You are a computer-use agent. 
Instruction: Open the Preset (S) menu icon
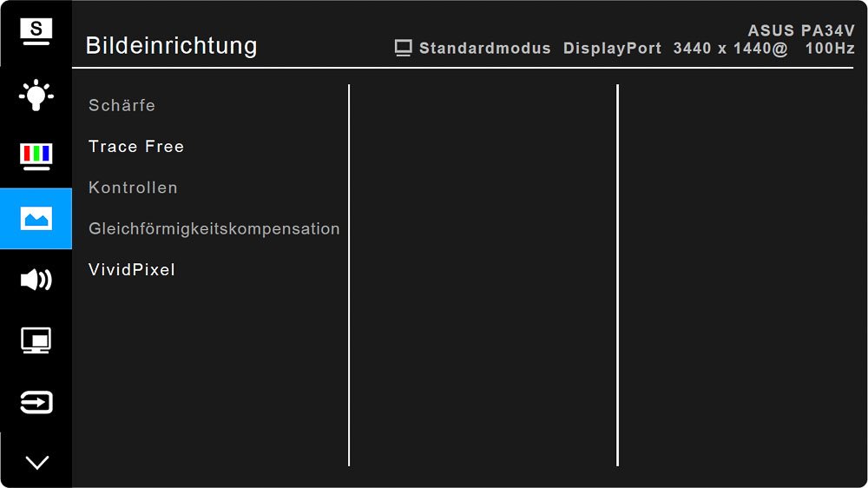click(36, 31)
